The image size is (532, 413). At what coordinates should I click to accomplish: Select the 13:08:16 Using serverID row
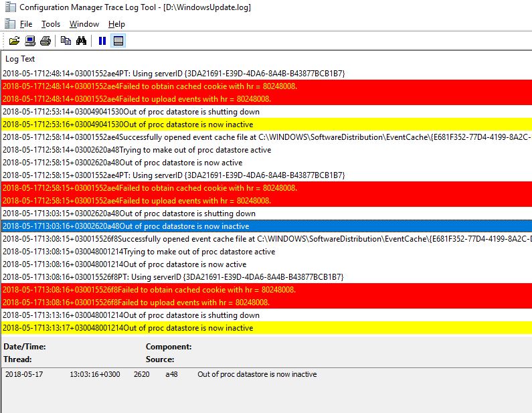[266, 277]
